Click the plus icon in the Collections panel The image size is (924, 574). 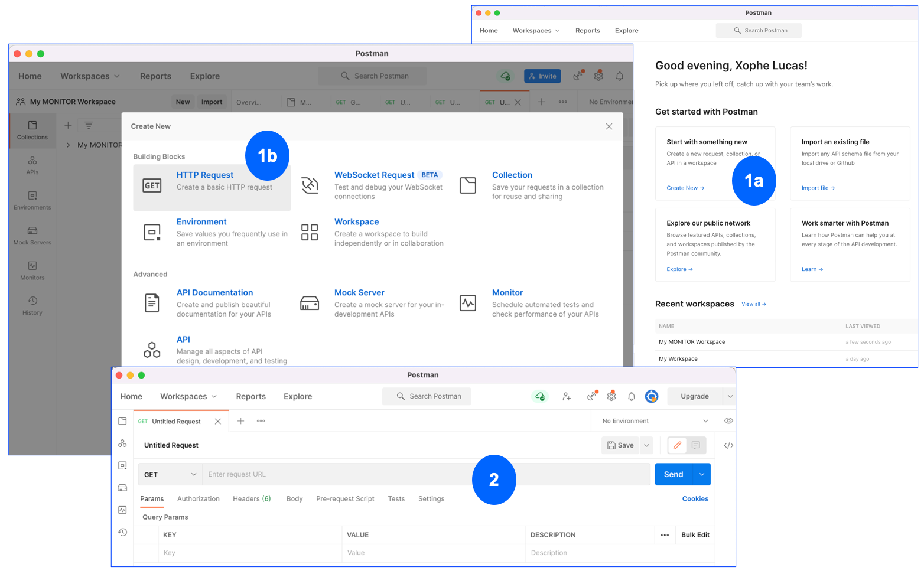click(68, 125)
